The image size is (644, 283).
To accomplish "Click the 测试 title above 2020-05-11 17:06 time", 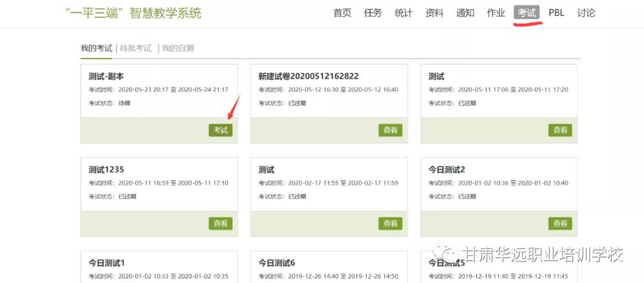I will 436,76.
